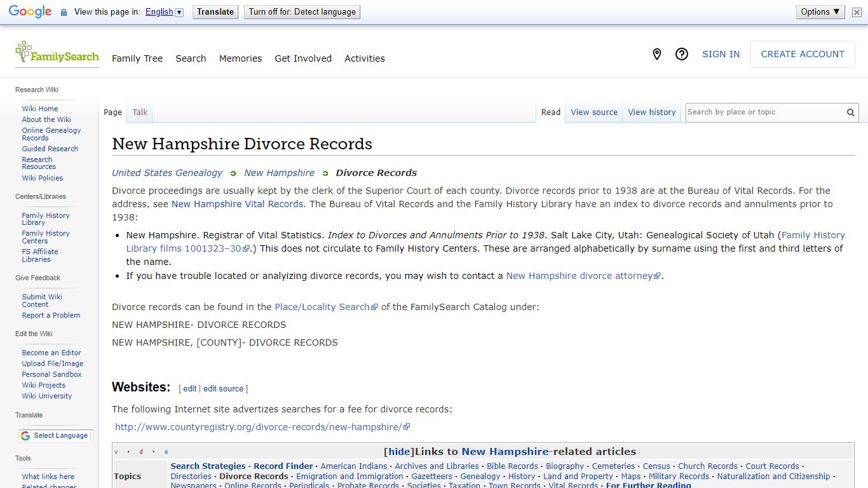This screenshot has height=488, width=868.
Task: Open the Select Language widget
Action: [55, 436]
